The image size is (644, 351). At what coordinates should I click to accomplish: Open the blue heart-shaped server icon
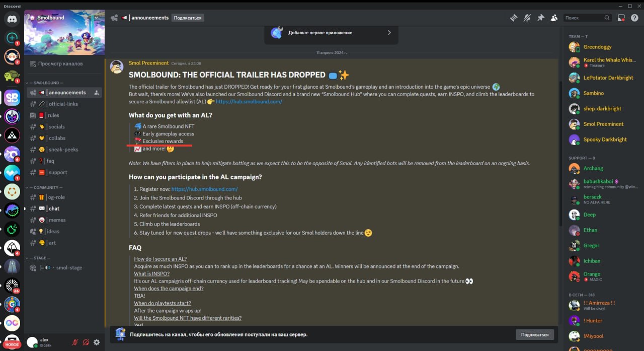12,173
